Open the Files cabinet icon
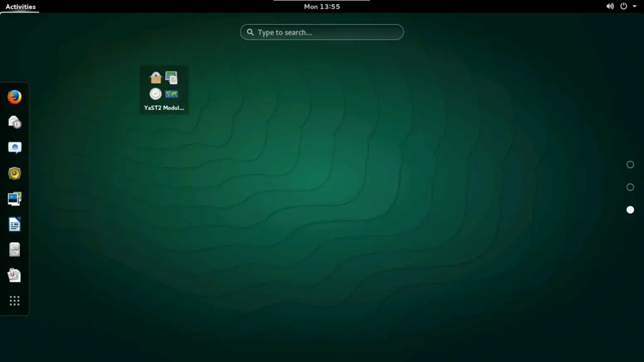 14,250
